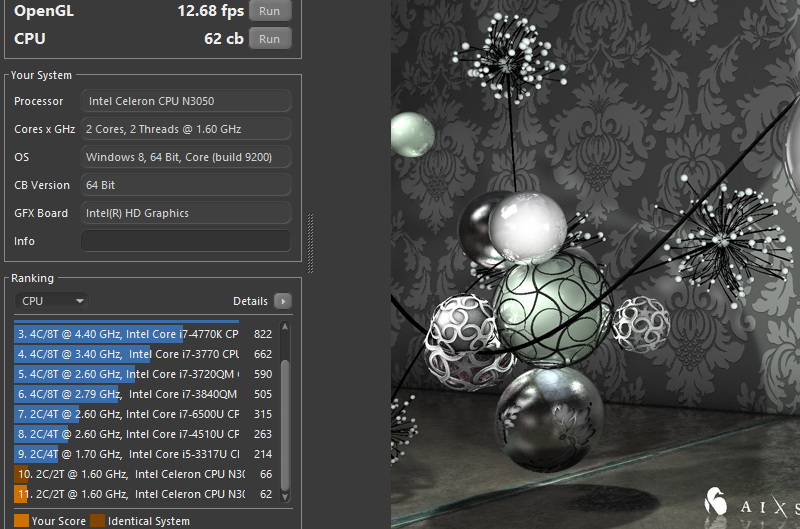Open the CPU ranking dropdown
The width and height of the screenshot is (800, 529).
point(51,301)
